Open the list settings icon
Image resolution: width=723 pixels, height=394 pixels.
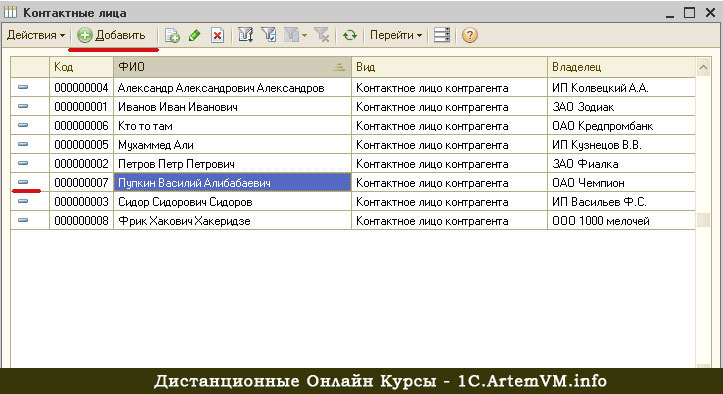click(x=442, y=36)
